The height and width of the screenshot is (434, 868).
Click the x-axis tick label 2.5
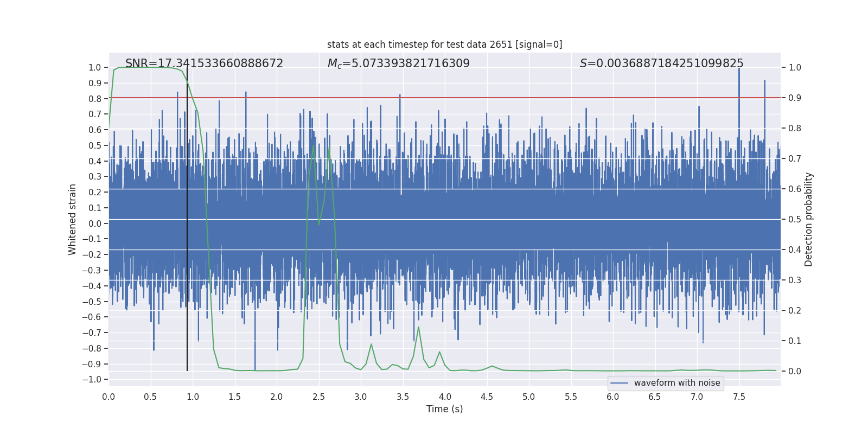[318, 397]
